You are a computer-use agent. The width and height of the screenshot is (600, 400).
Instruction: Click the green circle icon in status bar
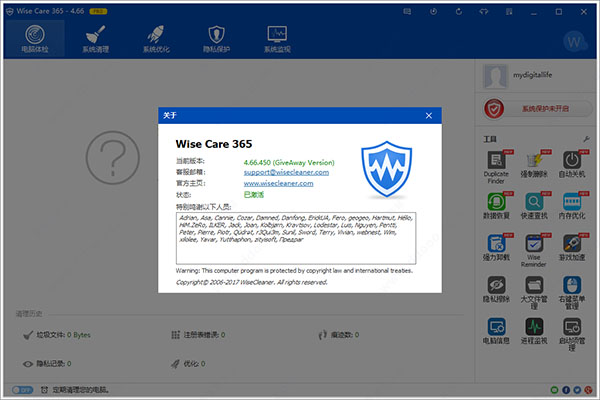pos(554,390)
